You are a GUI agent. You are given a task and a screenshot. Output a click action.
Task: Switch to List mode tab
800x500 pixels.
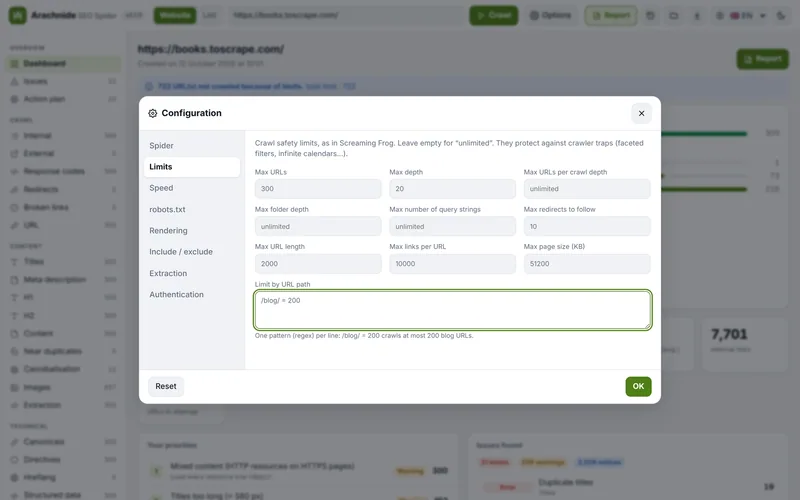(x=209, y=15)
